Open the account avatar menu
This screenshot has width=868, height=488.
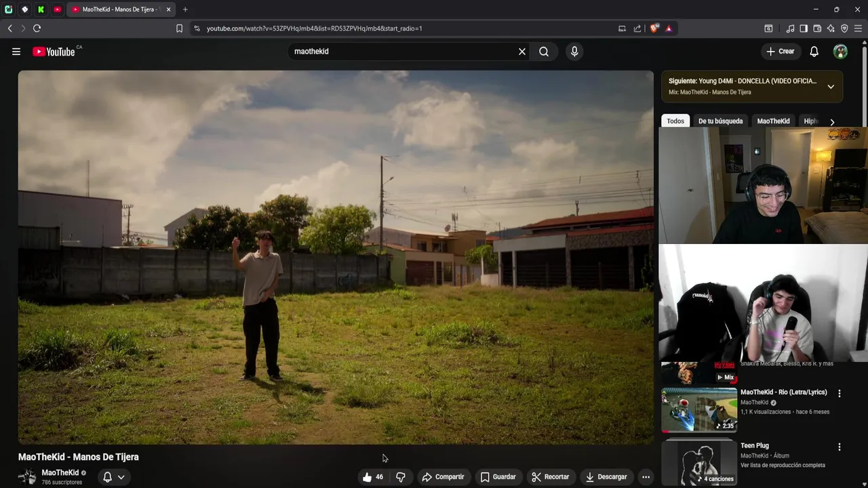click(x=840, y=52)
